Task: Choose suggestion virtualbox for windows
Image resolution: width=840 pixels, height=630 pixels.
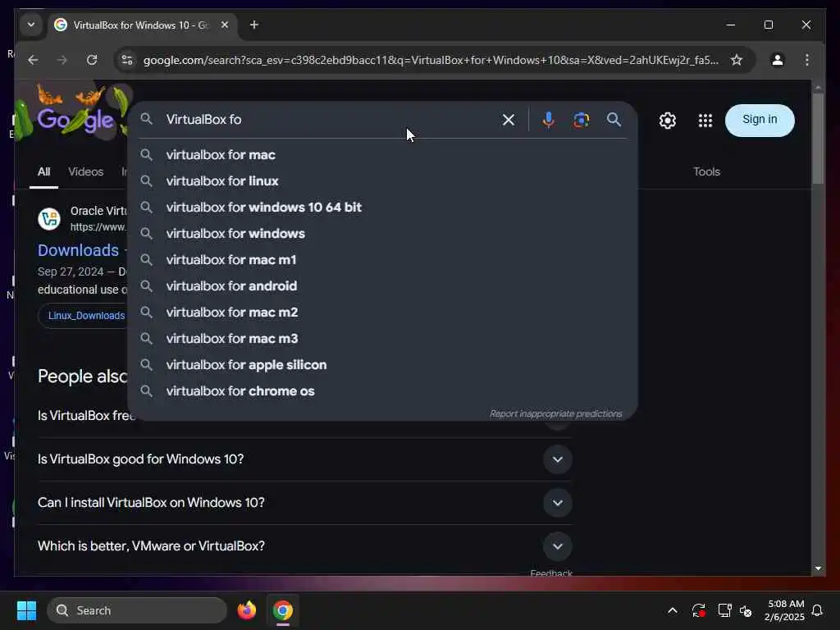Action: 382,234
